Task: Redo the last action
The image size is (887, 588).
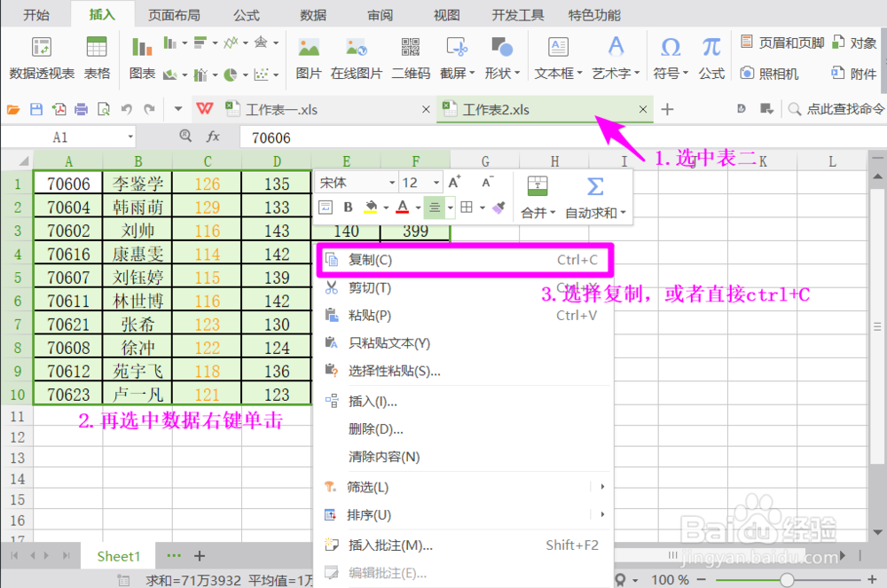Action: click(149, 109)
